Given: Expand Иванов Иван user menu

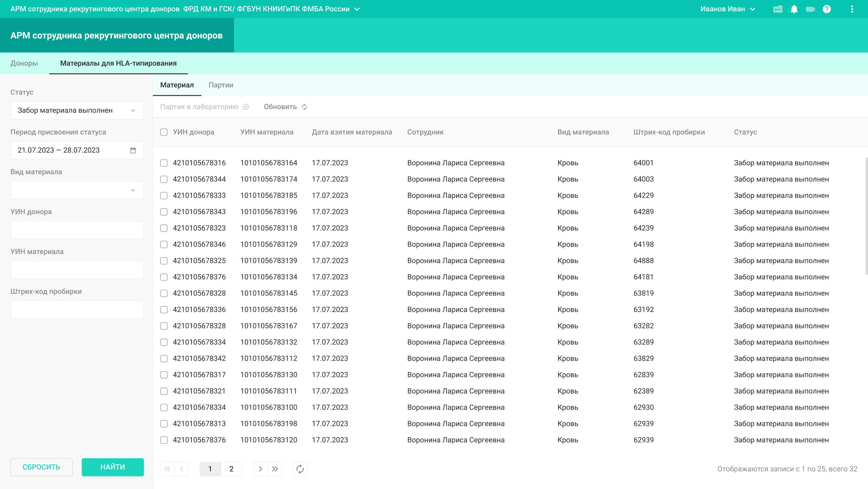Looking at the screenshot, I should point(727,9).
